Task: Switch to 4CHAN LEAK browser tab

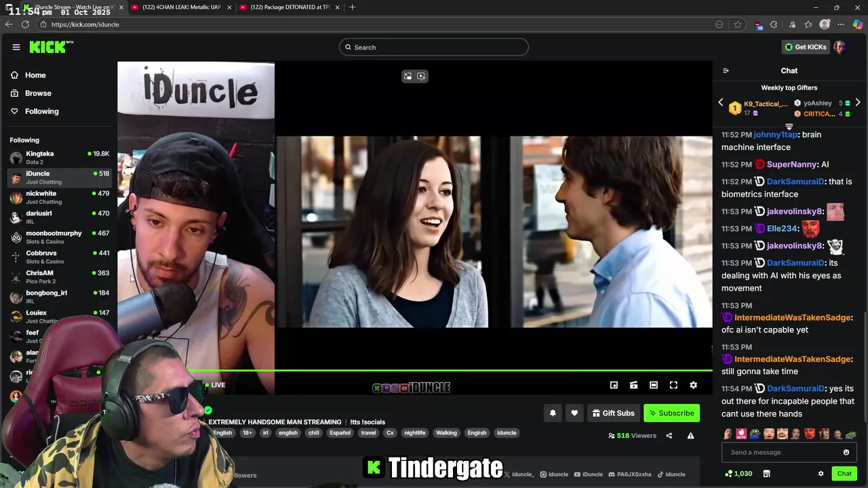Action: click(180, 7)
